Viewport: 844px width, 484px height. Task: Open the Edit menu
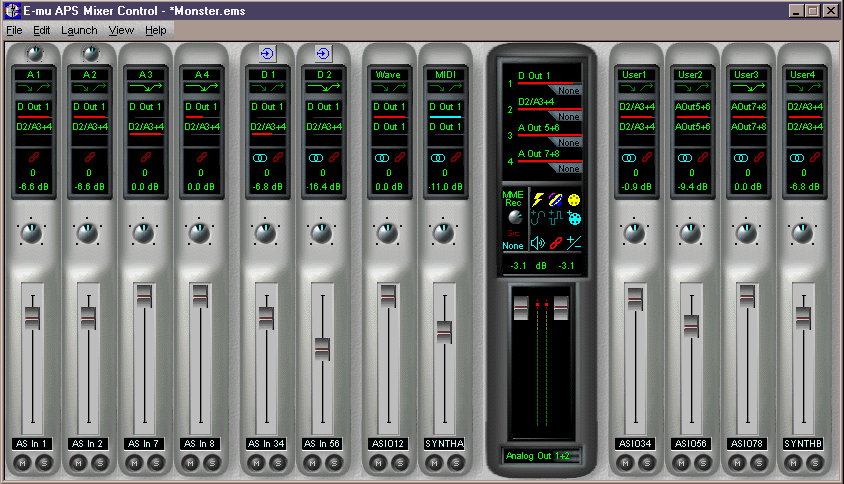pyautogui.click(x=41, y=30)
